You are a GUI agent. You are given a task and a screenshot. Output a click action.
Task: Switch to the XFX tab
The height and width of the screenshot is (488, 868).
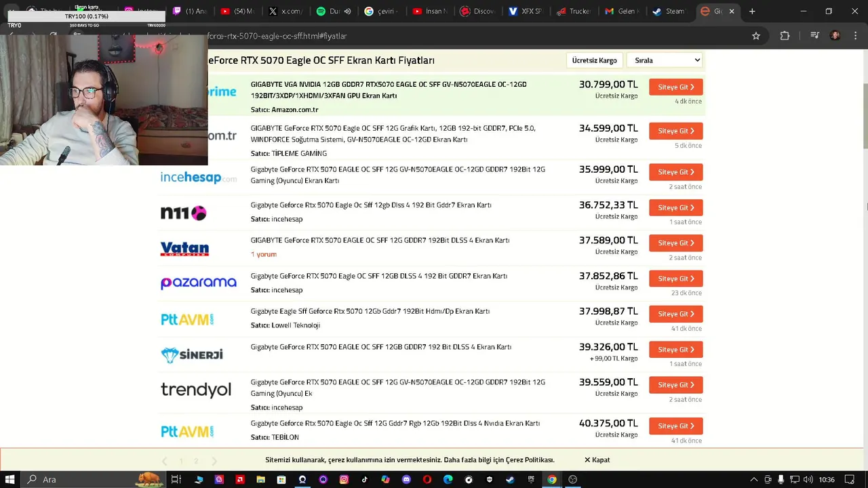(x=525, y=11)
